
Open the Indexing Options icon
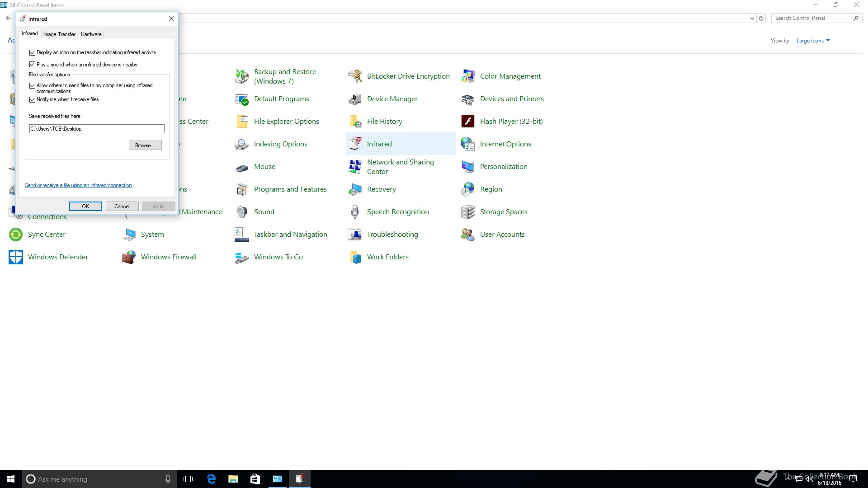(242, 144)
